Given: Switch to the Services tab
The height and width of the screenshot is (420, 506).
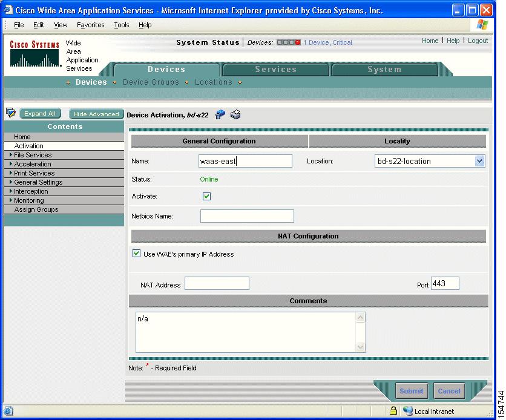Looking at the screenshot, I should point(275,70).
